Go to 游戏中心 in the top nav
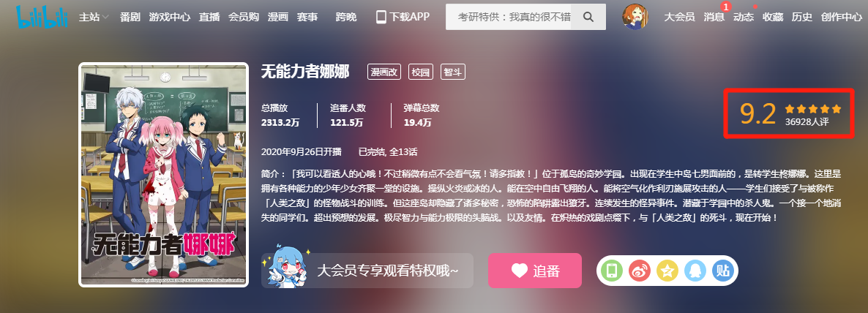The width and height of the screenshot is (868, 313). click(x=169, y=17)
